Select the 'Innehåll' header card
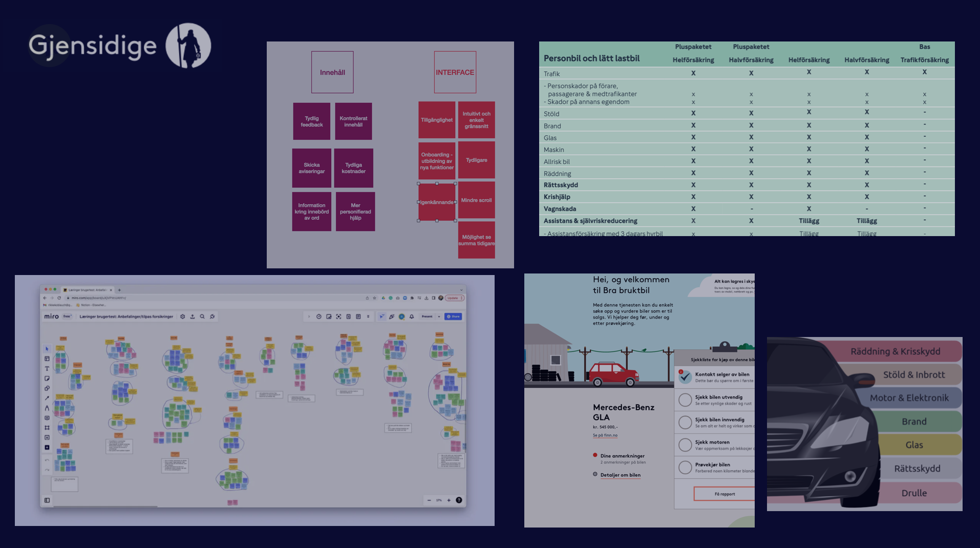This screenshot has width=980, height=548. tap(332, 72)
